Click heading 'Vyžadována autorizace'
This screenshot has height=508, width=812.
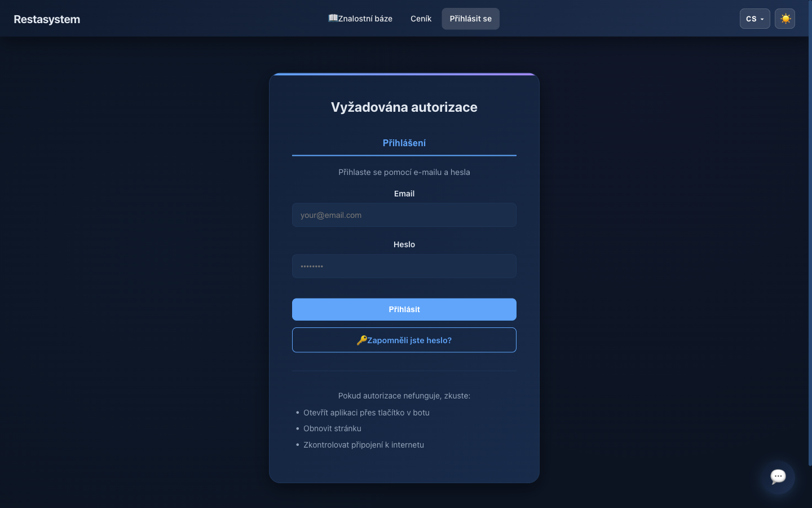point(404,107)
